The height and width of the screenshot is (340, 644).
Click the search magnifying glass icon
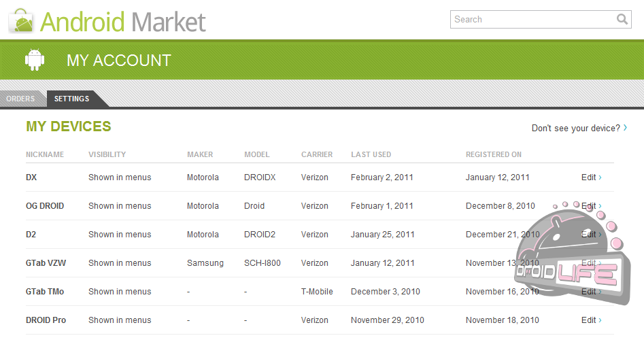pos(622,20)
